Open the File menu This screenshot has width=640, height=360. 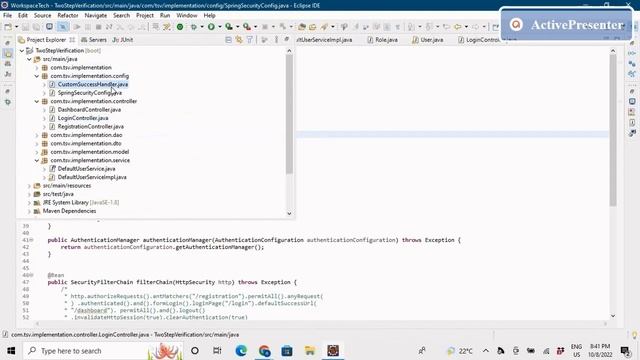pos(7,15)
